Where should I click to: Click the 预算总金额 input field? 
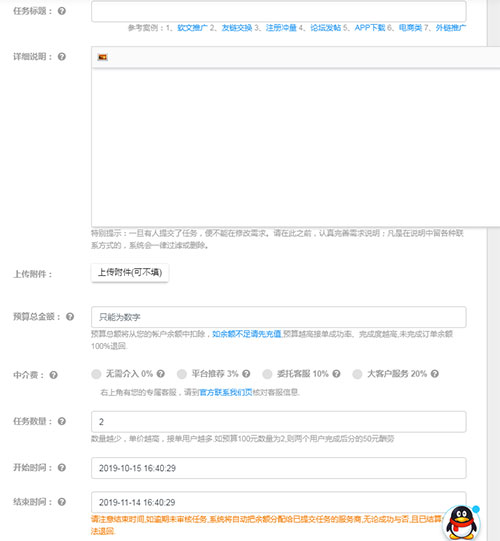278,317
